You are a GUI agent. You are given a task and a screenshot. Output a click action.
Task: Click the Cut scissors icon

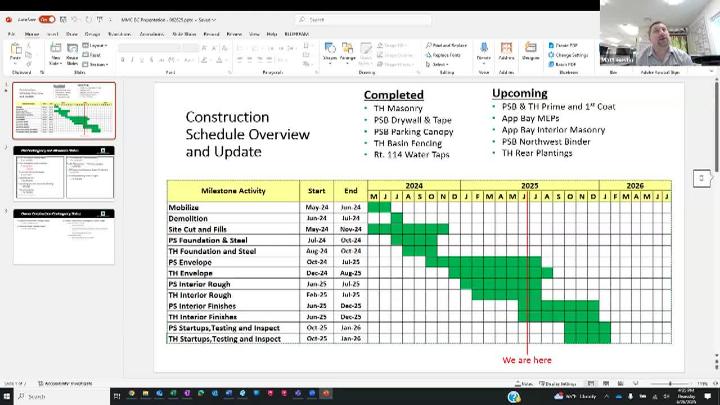[29, 45]
